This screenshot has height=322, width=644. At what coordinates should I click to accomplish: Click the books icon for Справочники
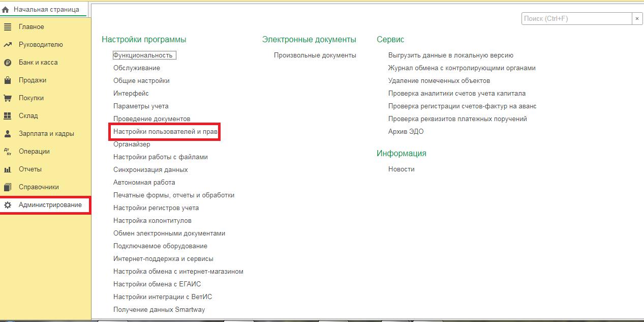point(8,187)
